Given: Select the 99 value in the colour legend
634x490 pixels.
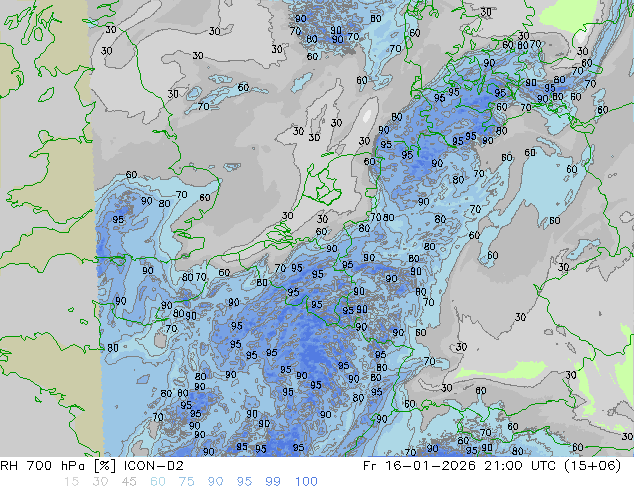Looking at the screenshot, I should pos(273,482).
